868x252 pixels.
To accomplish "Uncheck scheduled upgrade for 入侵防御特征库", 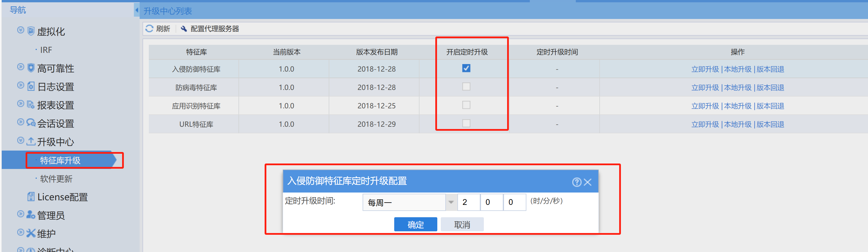I will [466, 68].
